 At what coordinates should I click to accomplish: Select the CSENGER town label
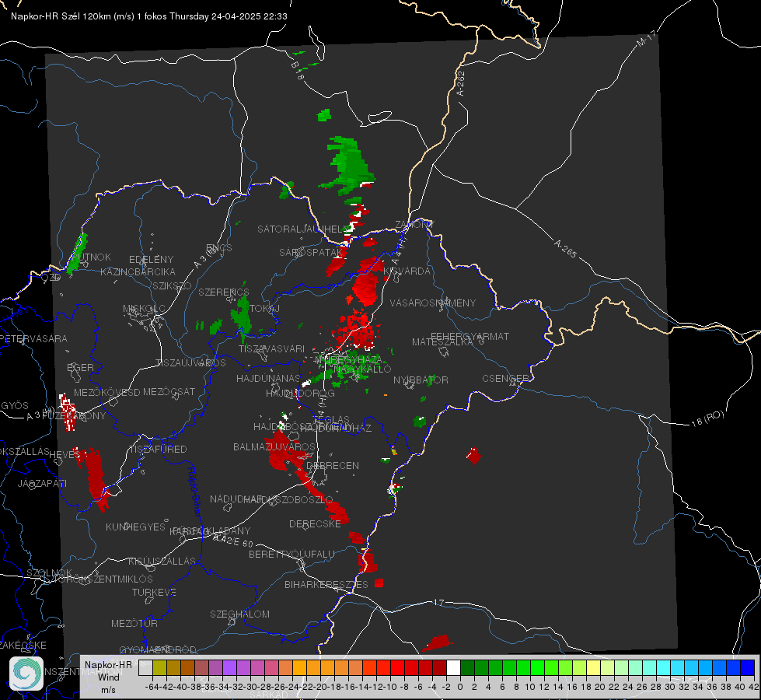click(505, 378)
